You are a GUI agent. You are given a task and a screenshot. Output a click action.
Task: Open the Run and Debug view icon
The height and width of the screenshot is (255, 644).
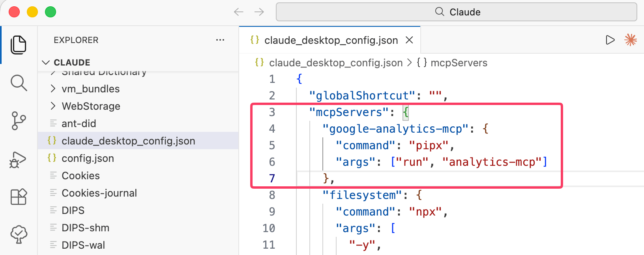click(x=18, y=159)
